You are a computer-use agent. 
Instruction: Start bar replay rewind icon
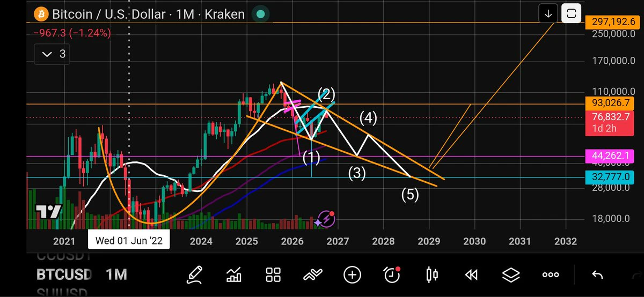point(471,275)
